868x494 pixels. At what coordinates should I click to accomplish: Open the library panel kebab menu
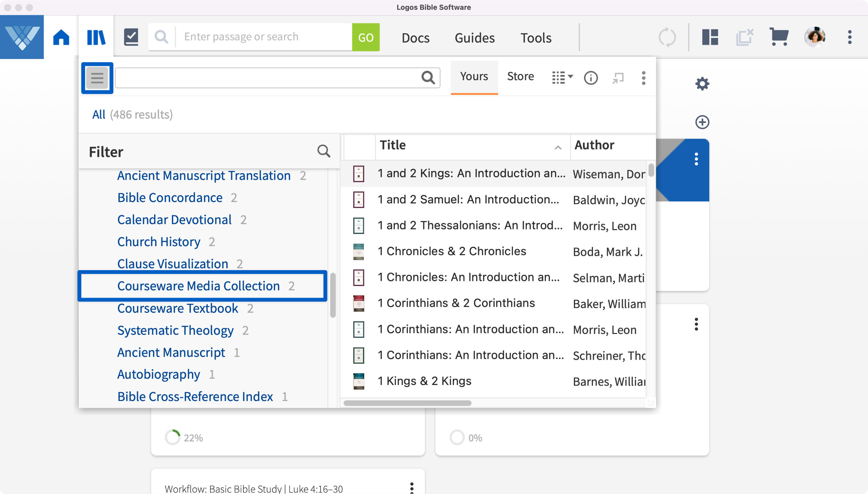click(x=643, y=78)
